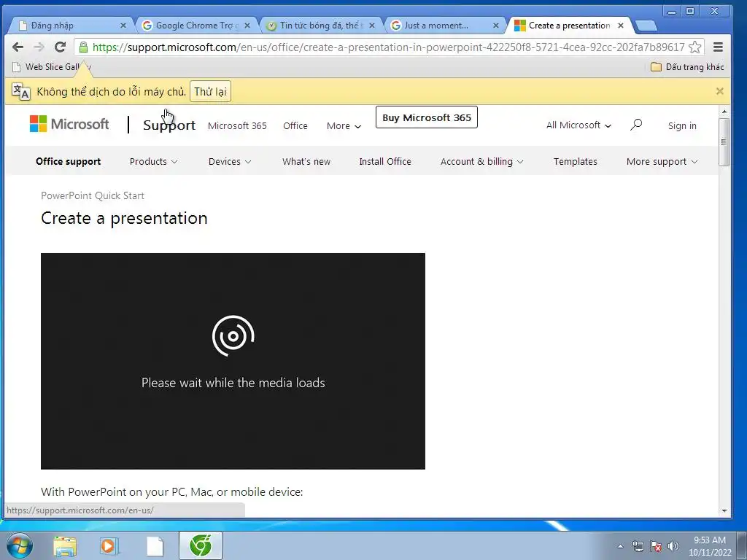The height and width of the screenshot is (560, 747).
Task: Open the Action Center flag icon
Action: [656, 546]
